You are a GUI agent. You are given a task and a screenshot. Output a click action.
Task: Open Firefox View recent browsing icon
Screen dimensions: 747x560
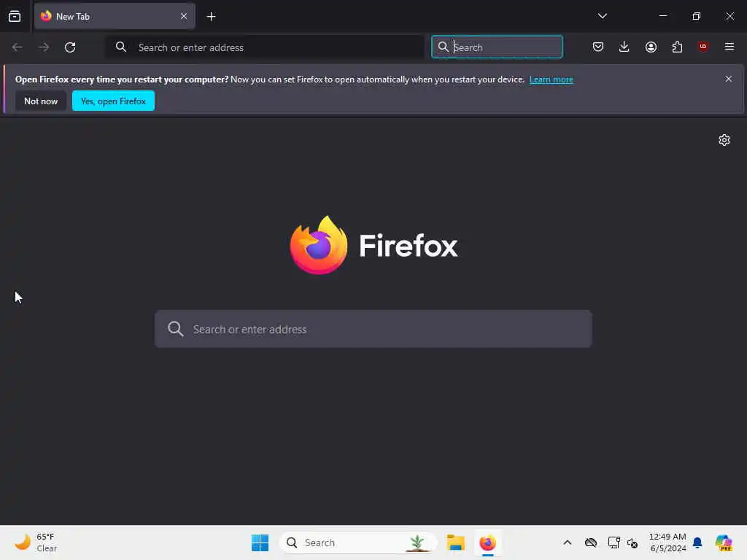[x=15, y=16]
